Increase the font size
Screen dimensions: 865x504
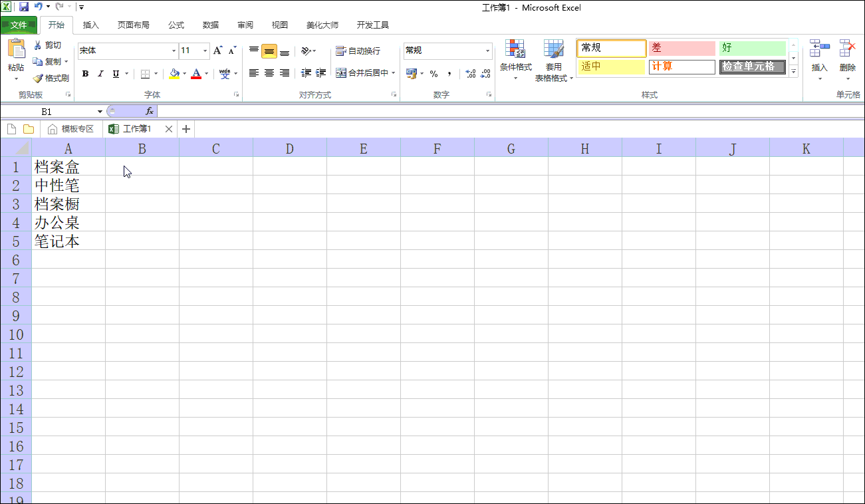[217, 51]
